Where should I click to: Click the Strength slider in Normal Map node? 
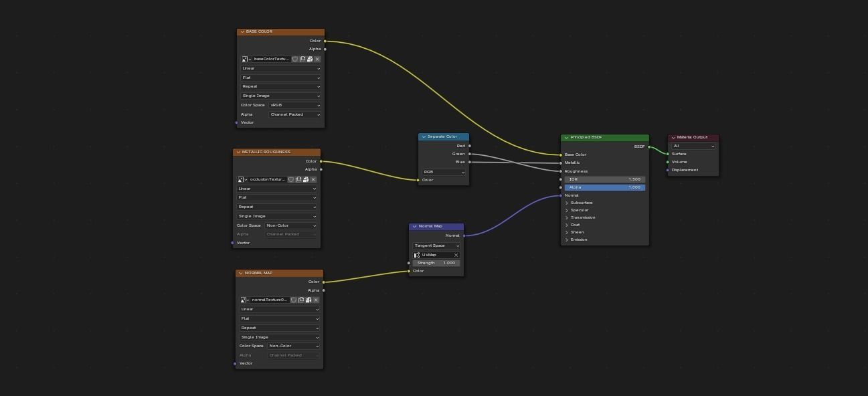(x=436, y=263)
